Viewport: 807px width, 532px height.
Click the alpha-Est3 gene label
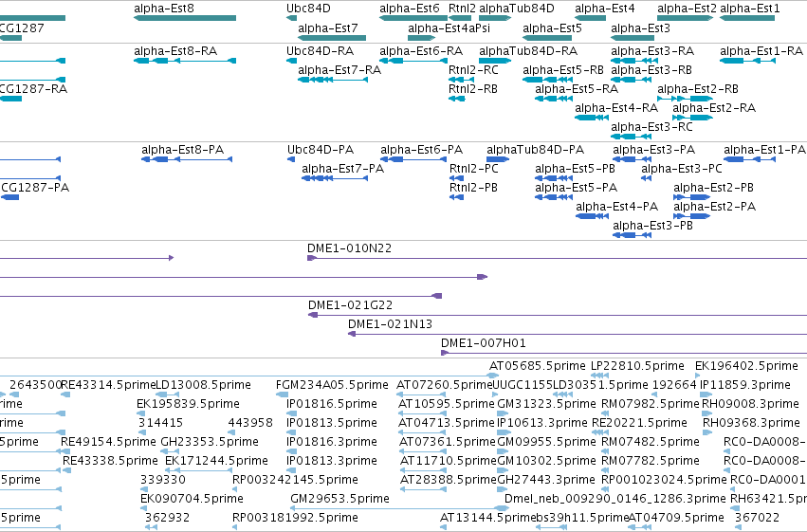pyautogui.click(x=640, y=28)
